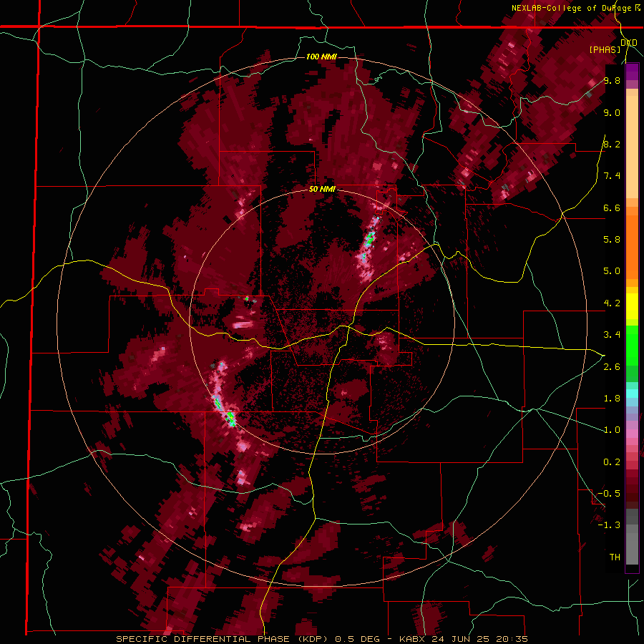644x644 pixels.
Task: Click the -1.3 value on color scale
Action: tap(609, 525)
